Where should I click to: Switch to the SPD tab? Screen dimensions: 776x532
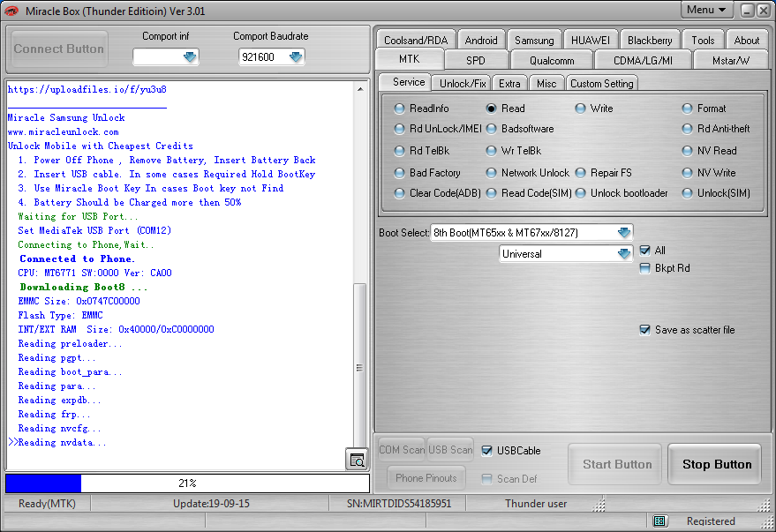click(476, 60)
